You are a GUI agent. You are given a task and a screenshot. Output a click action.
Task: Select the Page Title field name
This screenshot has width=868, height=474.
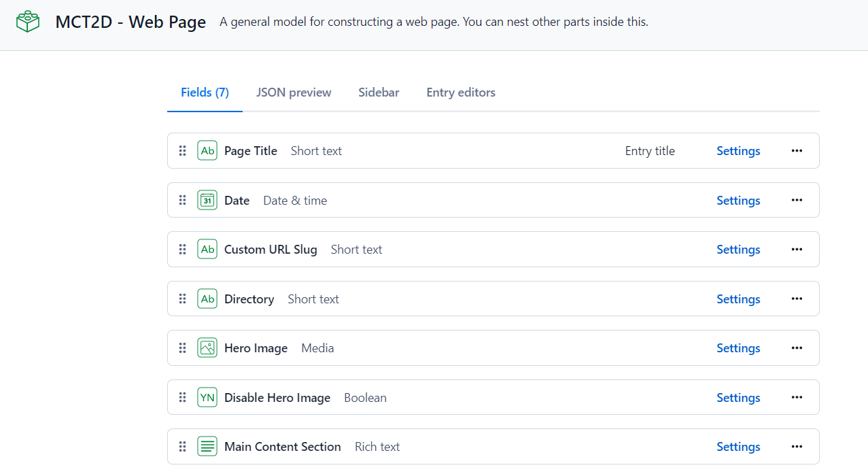251,151
